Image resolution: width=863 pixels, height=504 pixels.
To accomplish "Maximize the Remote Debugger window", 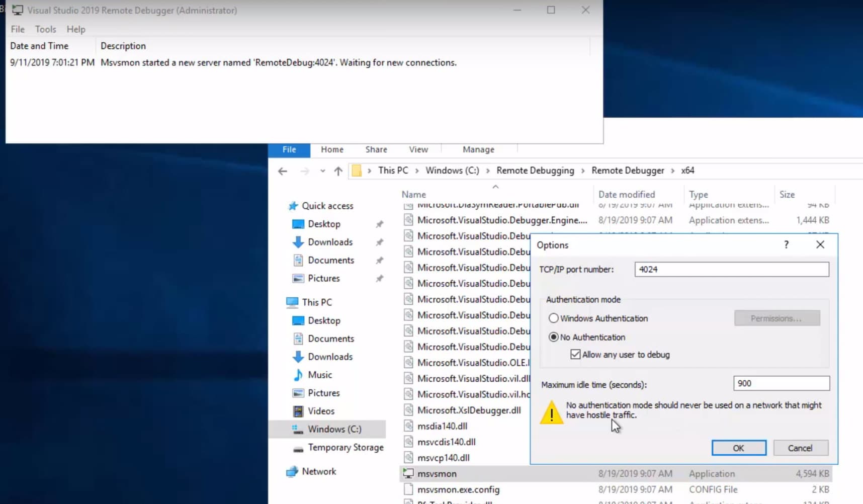I will pyautogui.click(x=551, y=10).
